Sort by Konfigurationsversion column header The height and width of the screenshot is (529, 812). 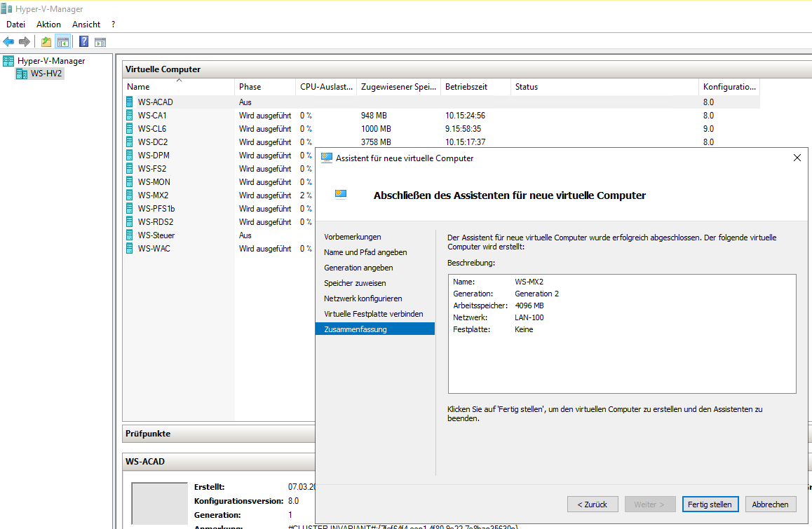pyautogui.click(x=729, y=87)
